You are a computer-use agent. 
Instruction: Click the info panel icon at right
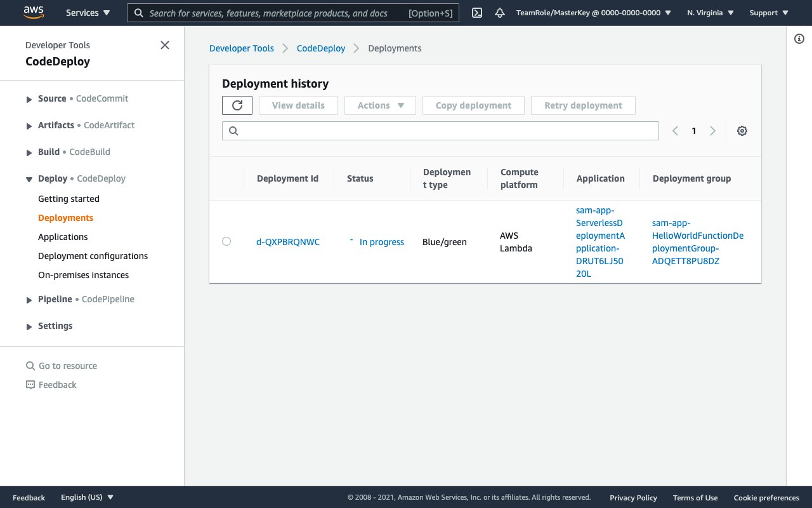799,39
